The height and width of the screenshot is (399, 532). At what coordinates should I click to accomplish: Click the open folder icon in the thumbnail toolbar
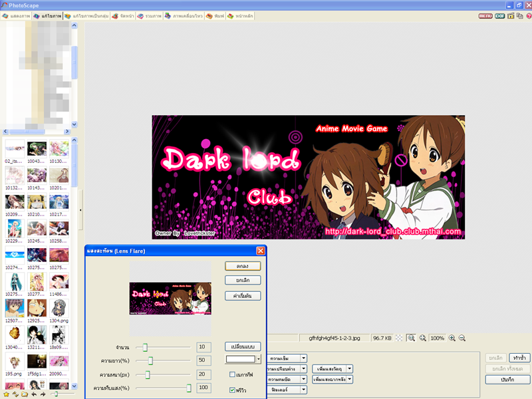point(25,394)
